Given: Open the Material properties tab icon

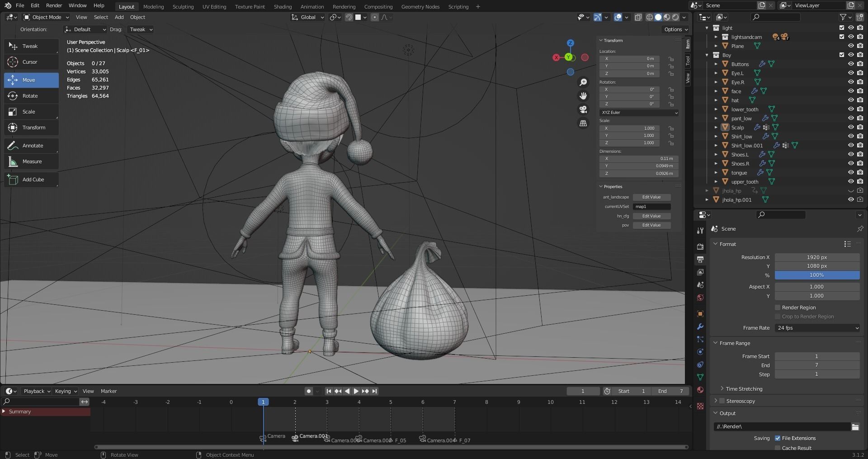Looking at the screenshot, I should (700, 390).
